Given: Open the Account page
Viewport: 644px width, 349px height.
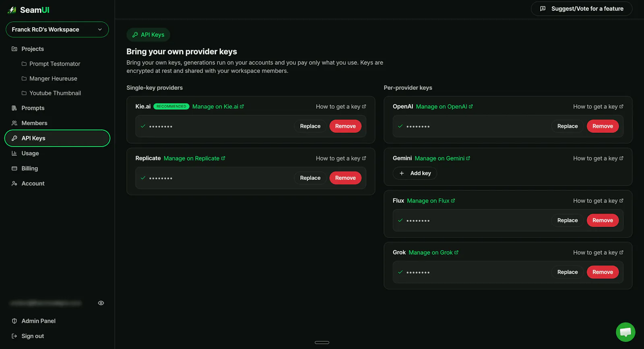Looking at the screenshot, I should [33, 184].
